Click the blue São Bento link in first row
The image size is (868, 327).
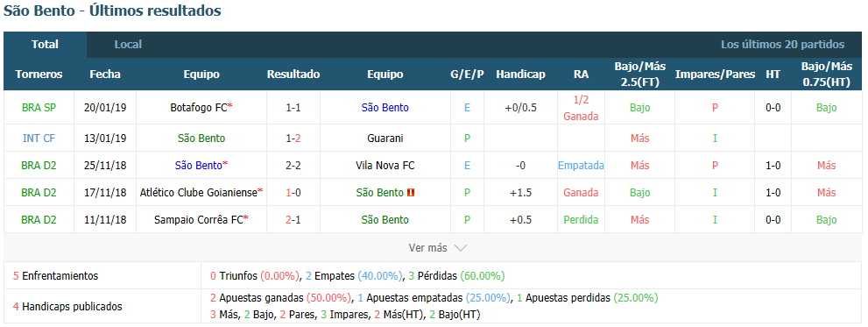click(x=385, y=108)
